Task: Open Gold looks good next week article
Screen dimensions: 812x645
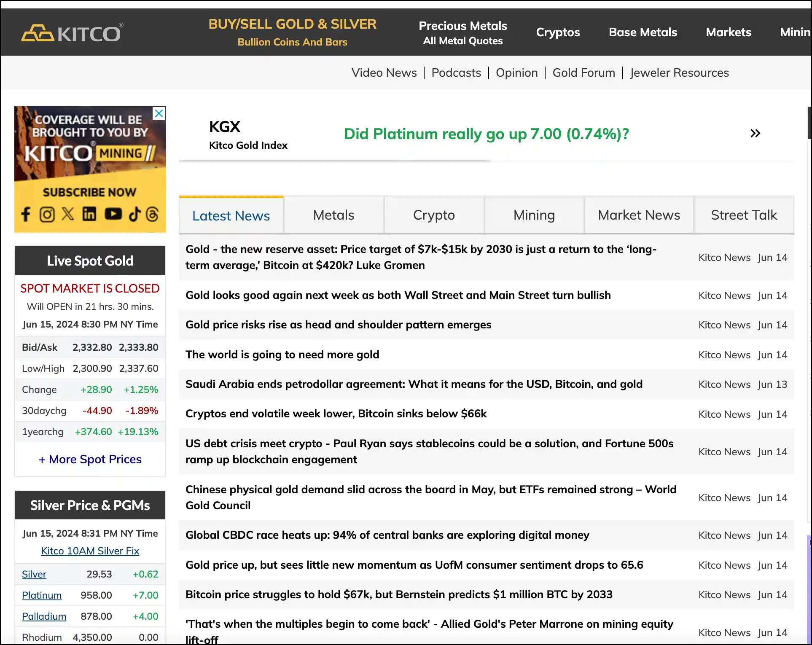Action: pos(398,295)
